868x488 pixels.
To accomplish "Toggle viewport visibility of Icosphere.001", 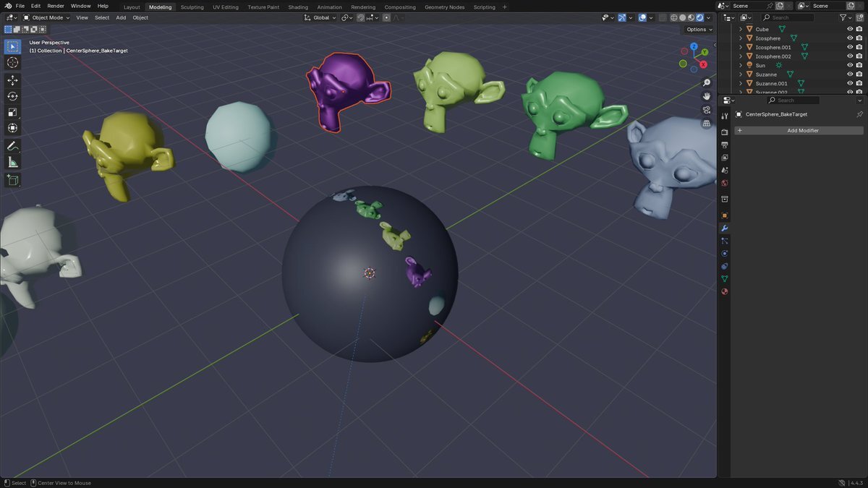I will pyautogui.click(x=850, y=47).
